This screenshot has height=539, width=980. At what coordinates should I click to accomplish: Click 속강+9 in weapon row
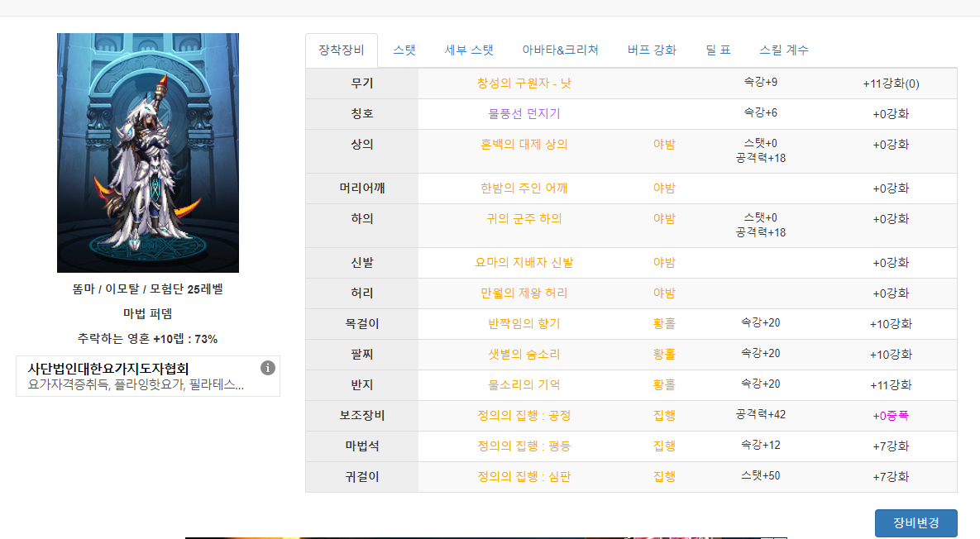pyautogui.click(x=761, y=82)
